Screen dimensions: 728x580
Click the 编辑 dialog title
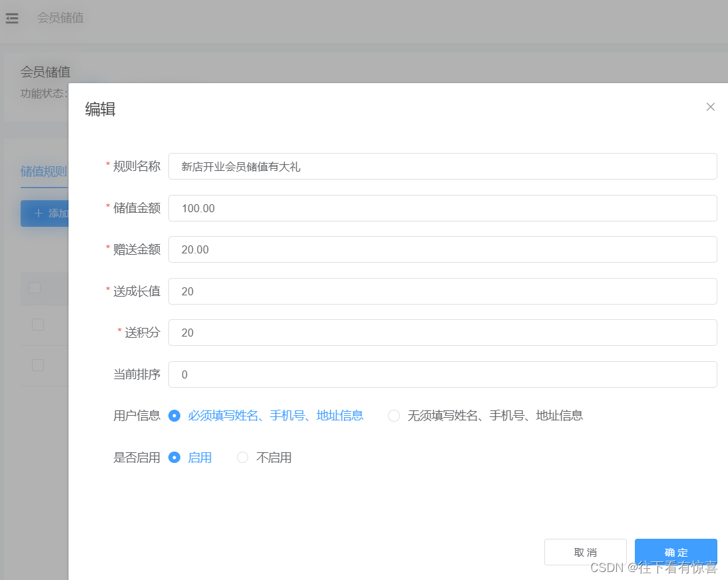tap(100, 110)
